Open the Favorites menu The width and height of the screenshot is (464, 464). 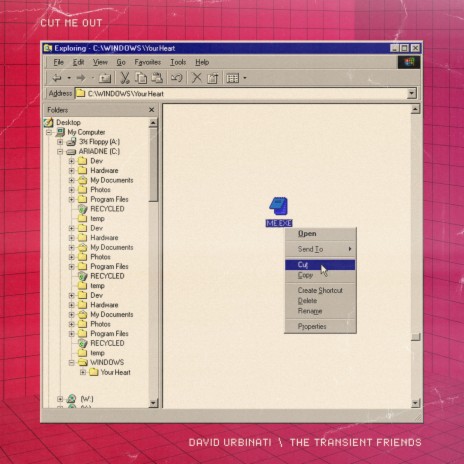tap(147, 62)
